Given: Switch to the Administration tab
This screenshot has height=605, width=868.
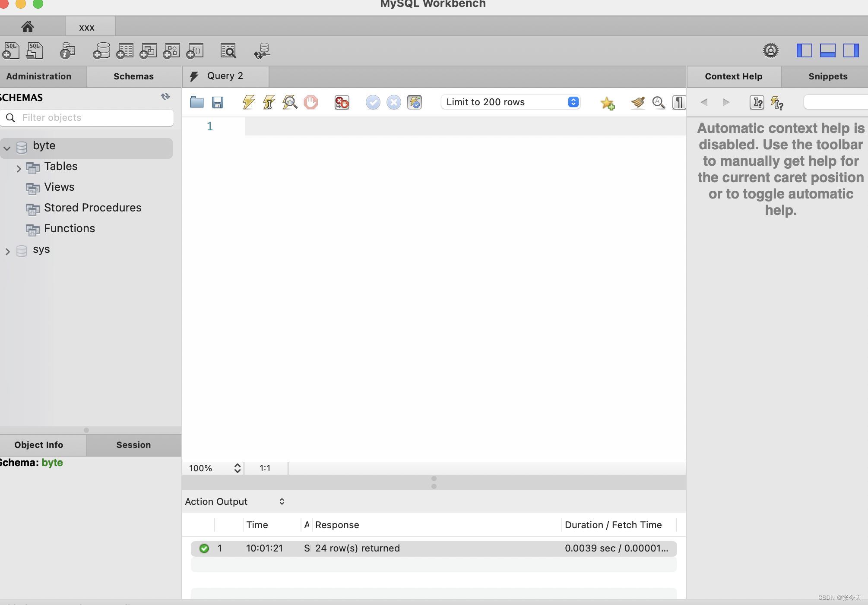Looking at the screenshot, I should [x=38, y=75].
